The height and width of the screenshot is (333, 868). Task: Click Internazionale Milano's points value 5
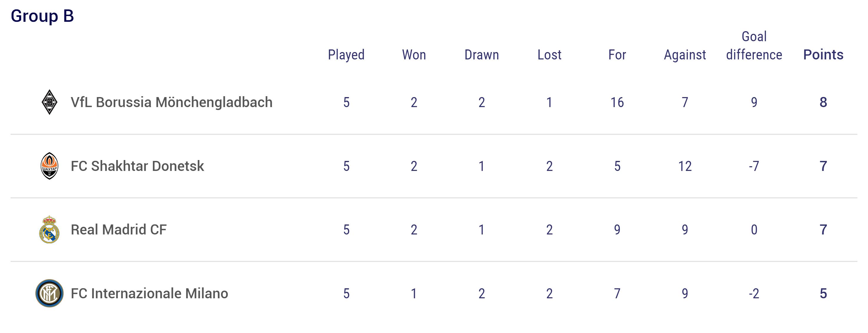coord(823,293)
